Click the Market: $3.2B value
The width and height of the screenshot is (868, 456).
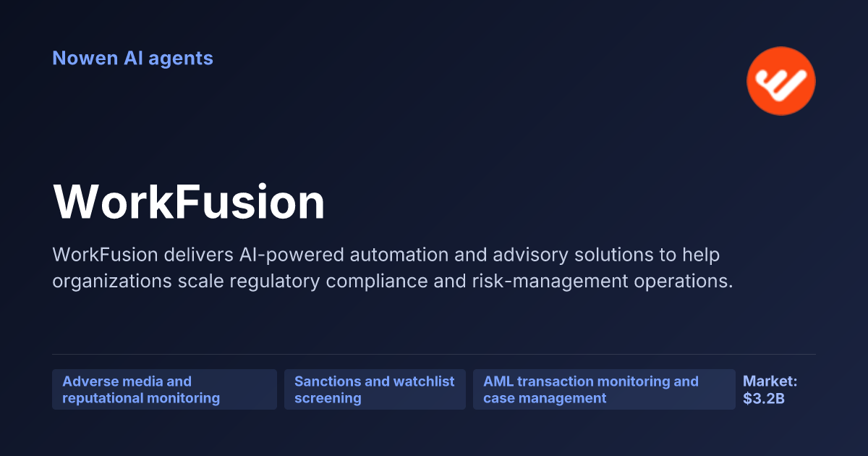click(770, 389)
